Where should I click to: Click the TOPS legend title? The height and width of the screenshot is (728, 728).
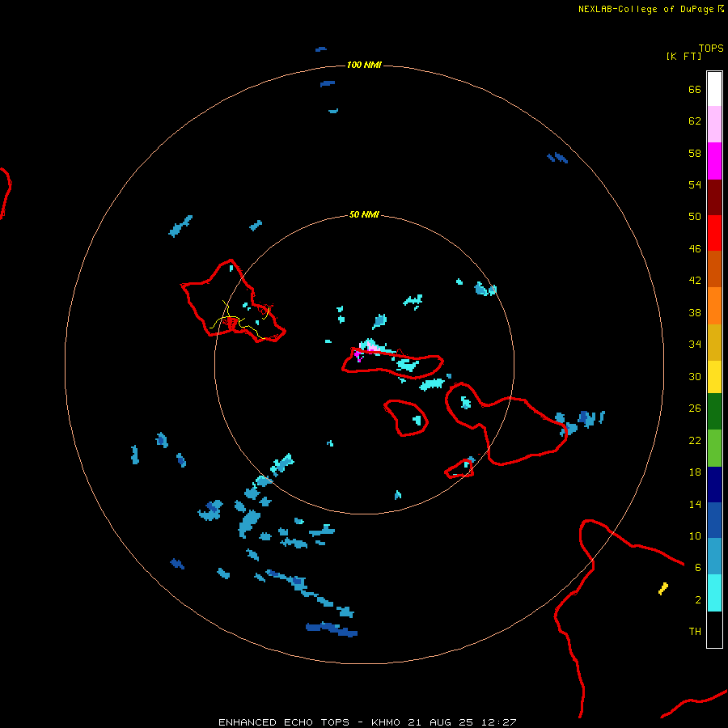point(711,48)
